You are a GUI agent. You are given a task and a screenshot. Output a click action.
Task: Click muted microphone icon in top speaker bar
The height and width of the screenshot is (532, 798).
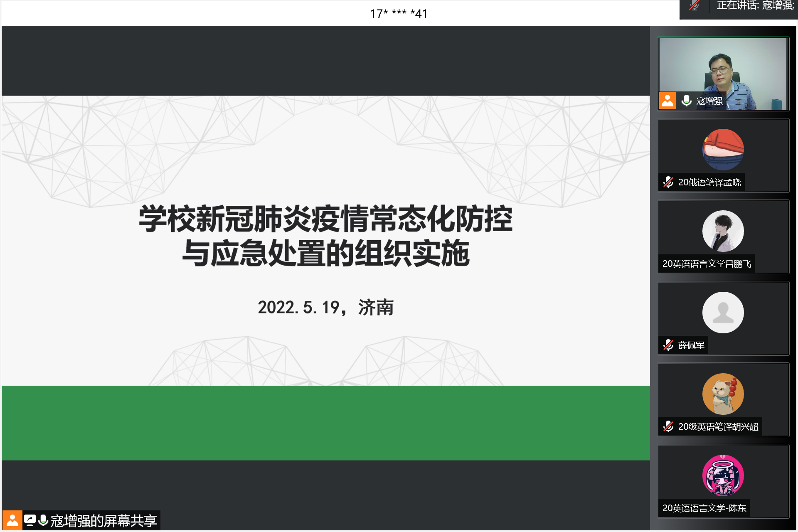coord(694,6)
